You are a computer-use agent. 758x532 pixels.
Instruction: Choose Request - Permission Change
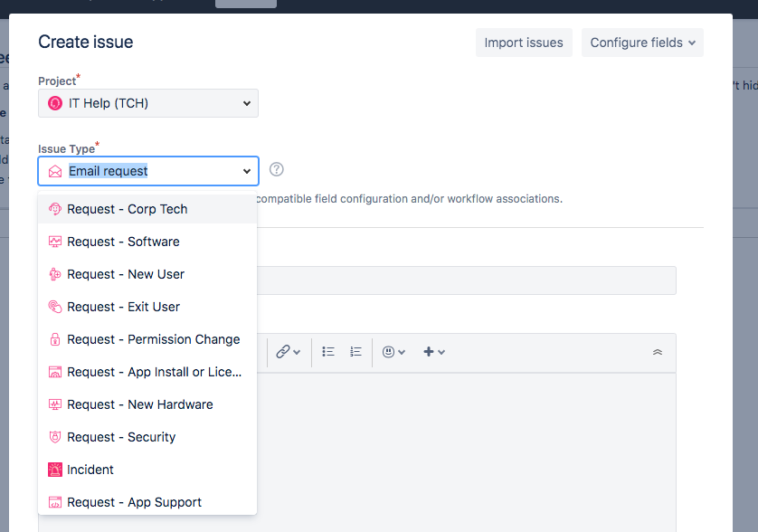click(147, 339)
